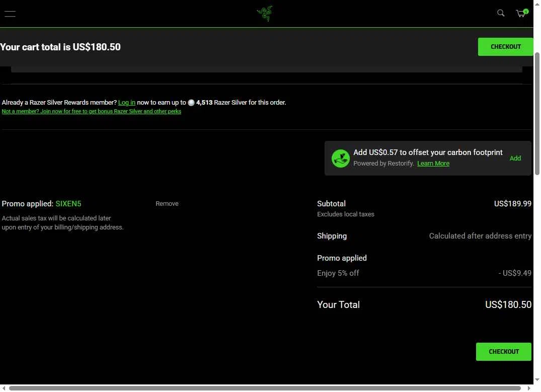
Task: Click the Razer snake logo
Action: point(265,14)
